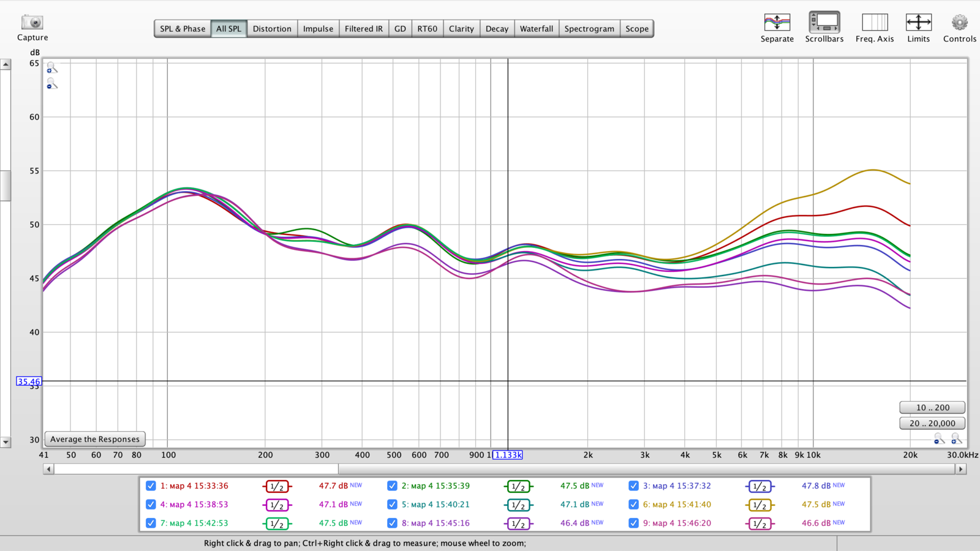
Task: Open Controls gear icon
Action: [959, 23]
